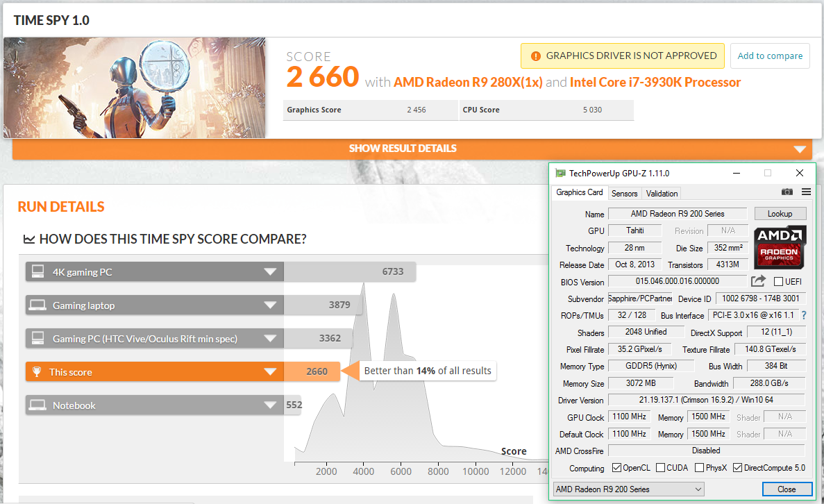Screen dimensions: 824x504
Task: Click the Time Spy benchmark thumbnail image
Action: coord(135,87)
